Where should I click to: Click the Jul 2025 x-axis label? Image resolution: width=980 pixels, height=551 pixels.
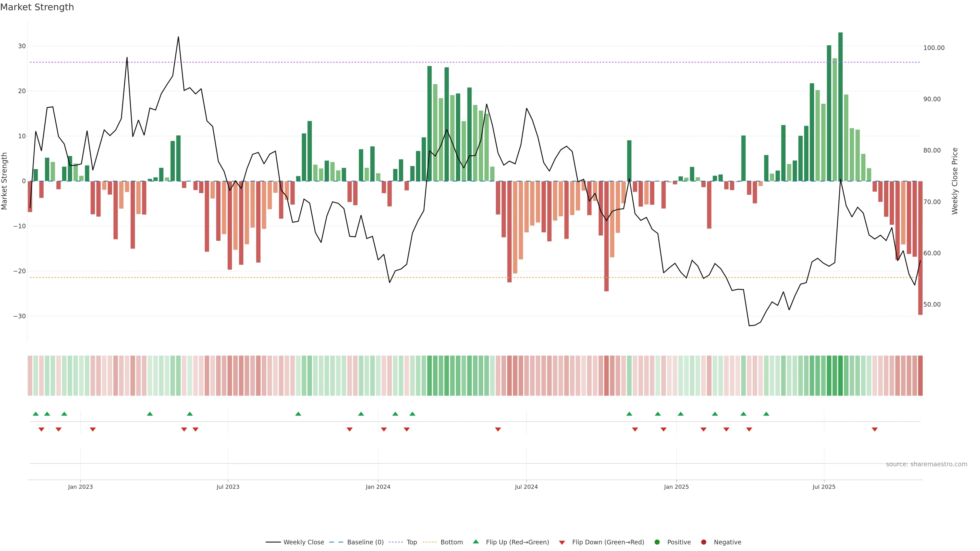(x=824, y=487)
